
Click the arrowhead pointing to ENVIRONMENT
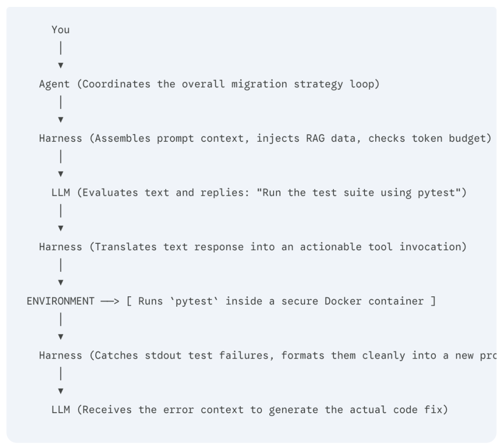[60, 283]
